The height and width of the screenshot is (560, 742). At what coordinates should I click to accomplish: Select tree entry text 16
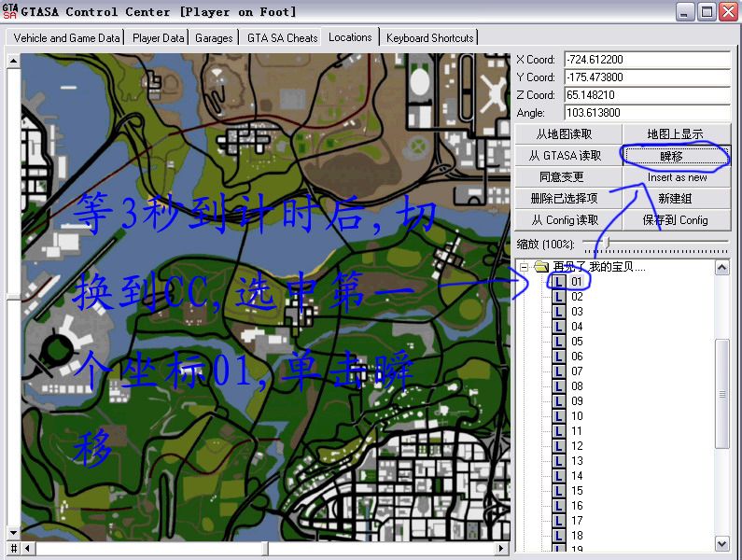[577, 506]
